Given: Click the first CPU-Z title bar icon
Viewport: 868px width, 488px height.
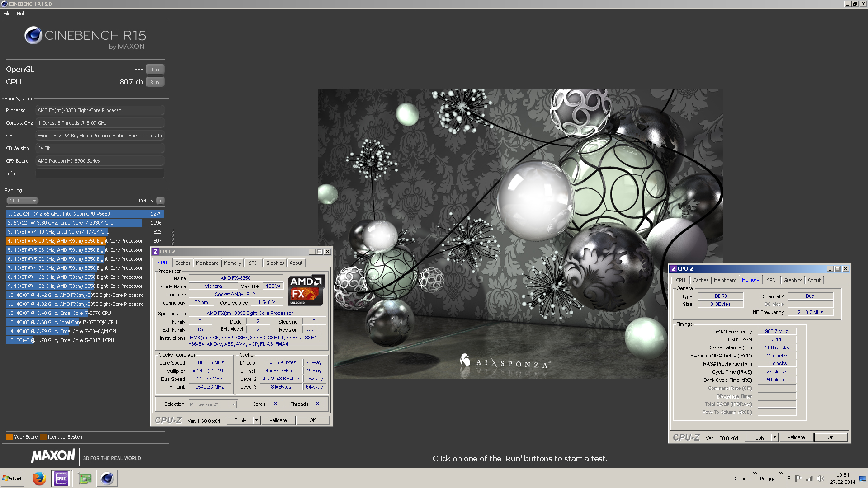Looking at the screenshot, I should [x=156, y=252].
